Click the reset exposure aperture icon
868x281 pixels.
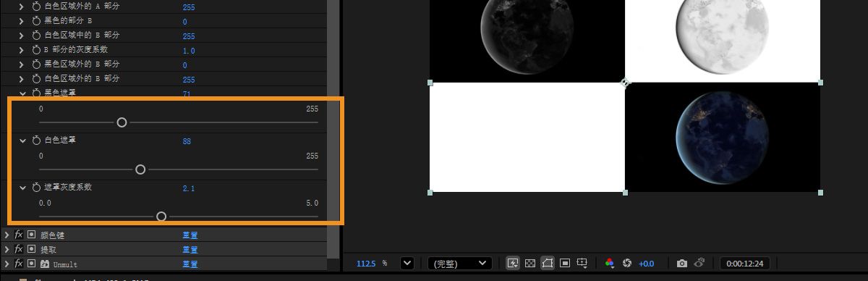(x=627, y=263)
